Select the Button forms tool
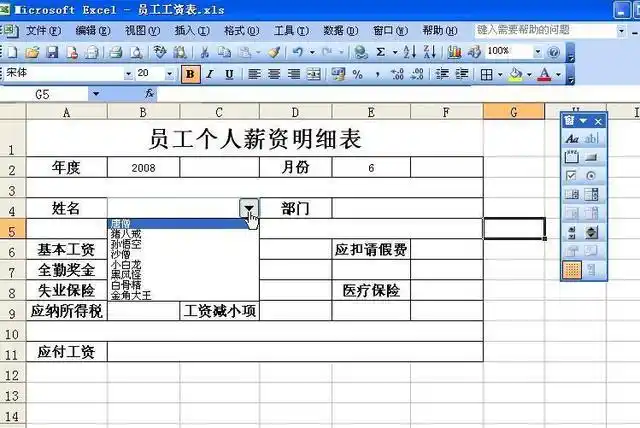Image resolution: width=640 pixels, height=428 pixels. pos(591,157)
